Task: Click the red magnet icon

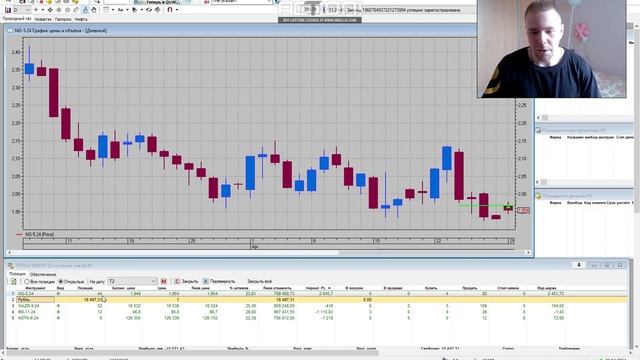Action: click(x=170, y=10)
